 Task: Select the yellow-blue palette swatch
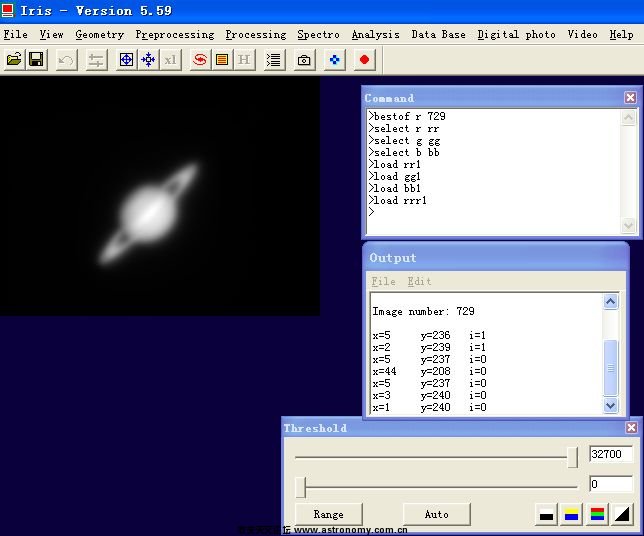572,514
